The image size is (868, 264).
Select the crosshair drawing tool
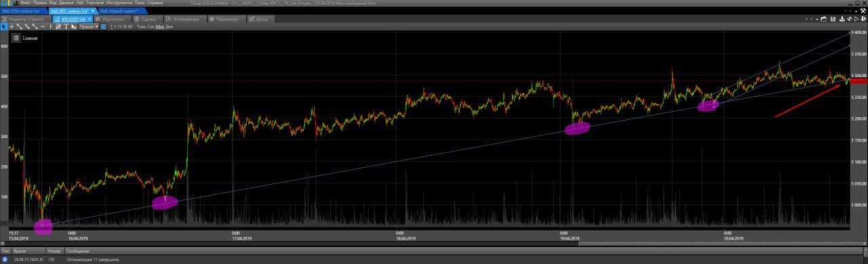click(x=12, y=26)
